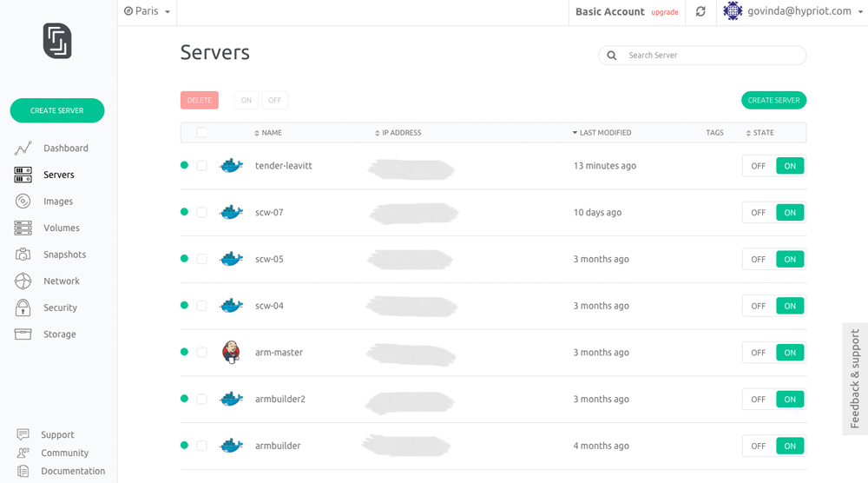
Task: Click the Network globe icon
Action: point(23,281)
